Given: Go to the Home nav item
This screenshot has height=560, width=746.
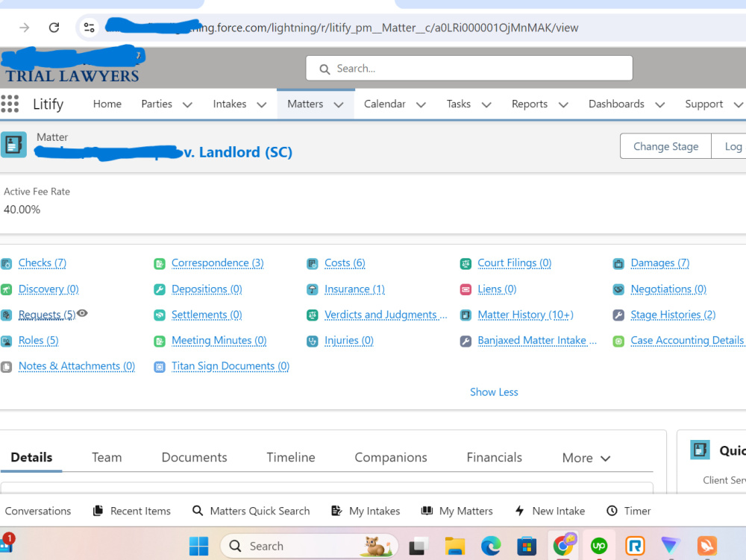Looking at the screenshot, I should coord(107,104).
